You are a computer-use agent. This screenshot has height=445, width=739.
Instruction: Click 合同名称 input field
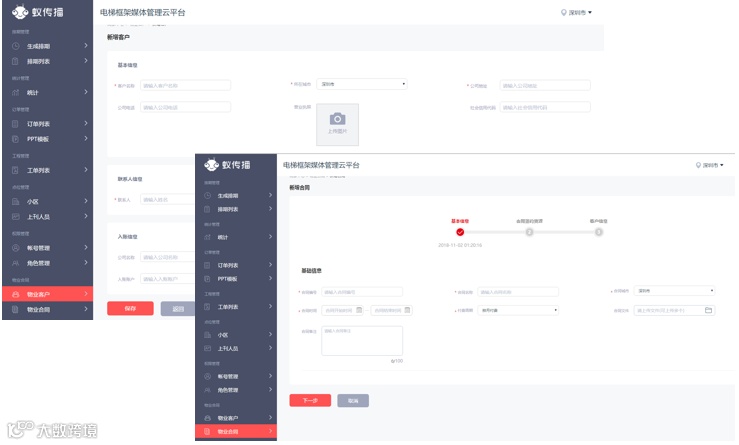point(518,292)
